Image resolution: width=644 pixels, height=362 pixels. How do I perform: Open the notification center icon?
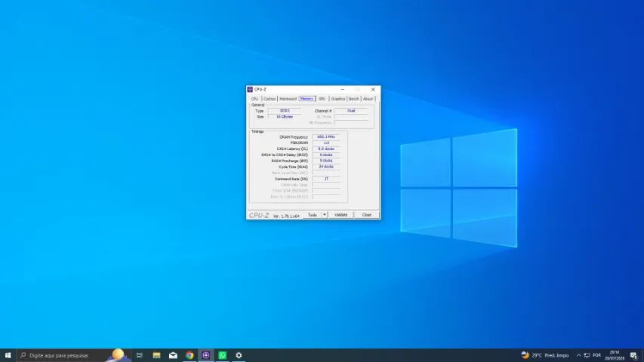tap(633, 355)
